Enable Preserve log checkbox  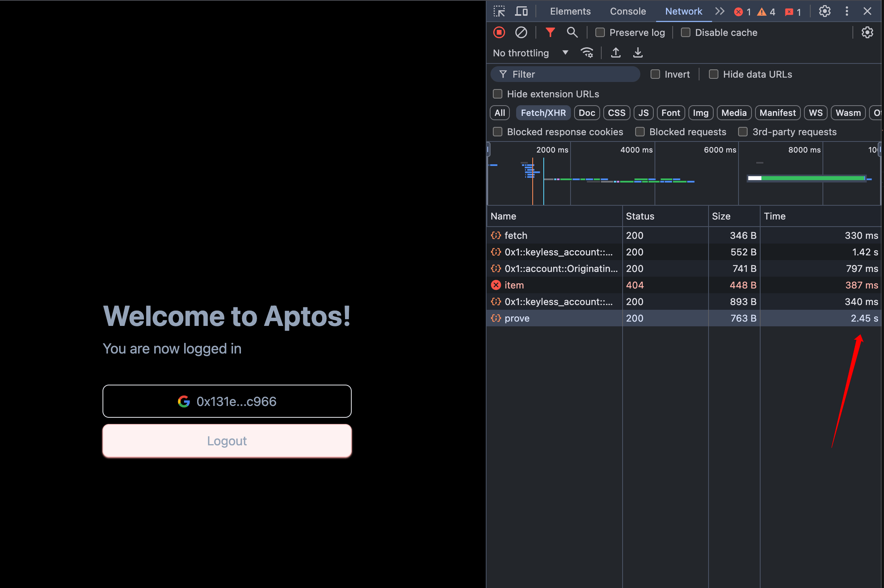[600, 32]
